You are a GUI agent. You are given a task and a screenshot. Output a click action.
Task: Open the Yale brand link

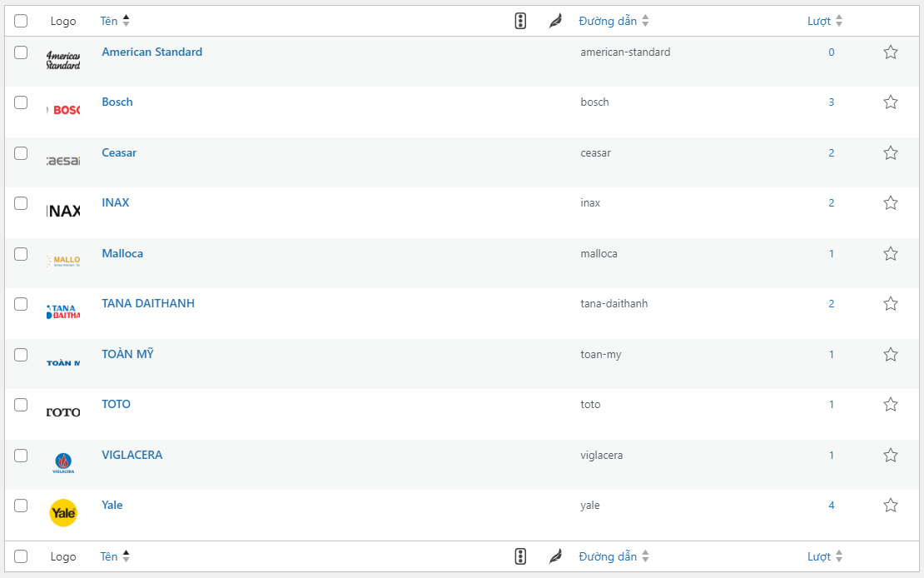(112, 506)
